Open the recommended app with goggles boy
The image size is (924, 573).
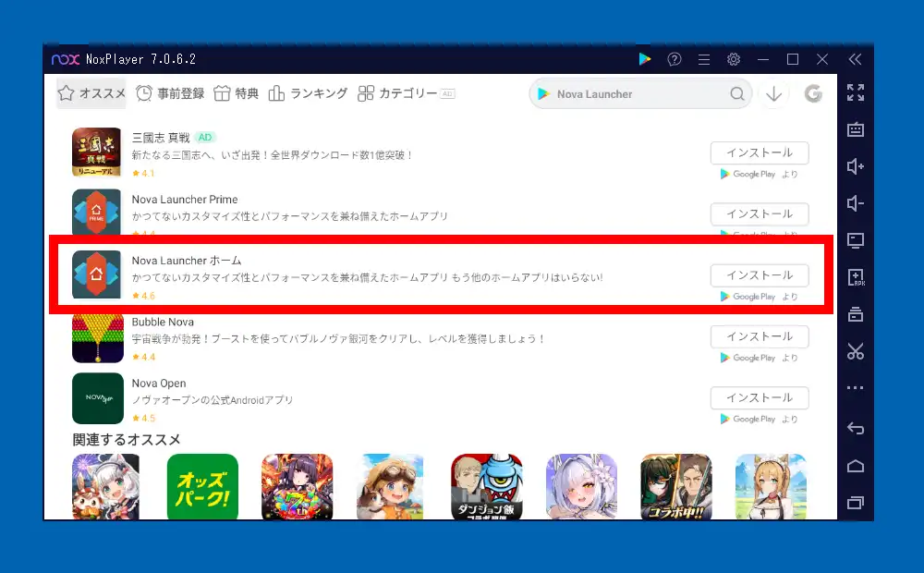(390, 487)
